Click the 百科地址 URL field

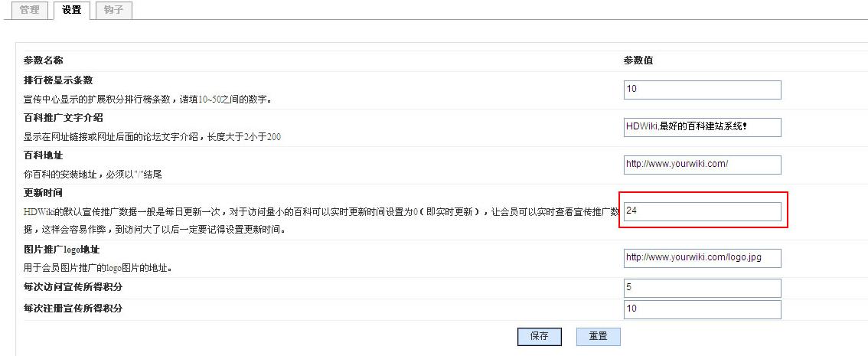point(702,165)
